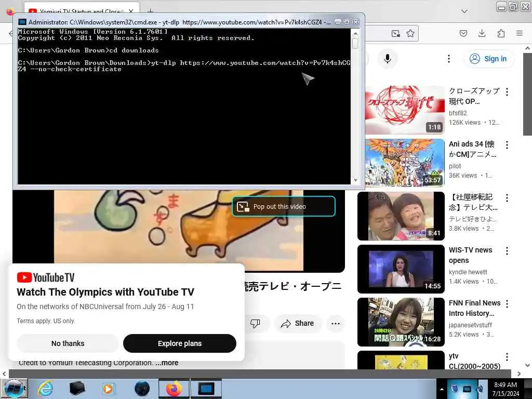Open the FNN Final News Intro History thumbnail
Screen dimensions: 532x399
pyautogui.click(x=401, y=322)
